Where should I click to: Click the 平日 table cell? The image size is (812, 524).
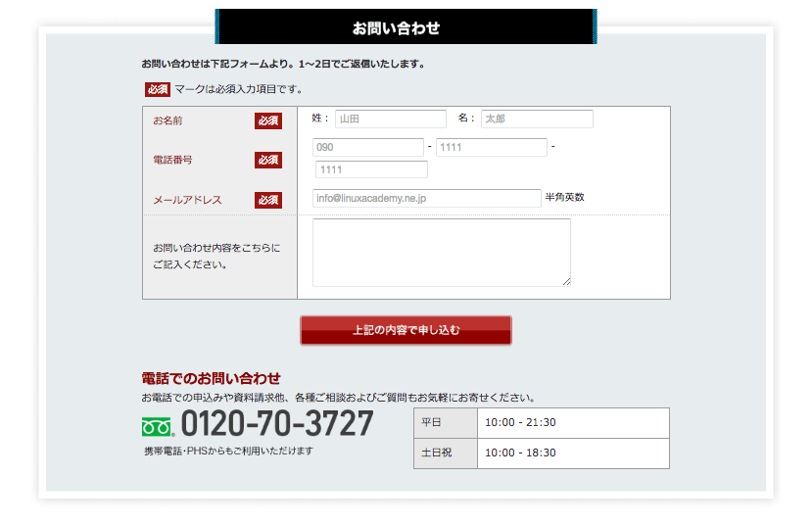[x=446, y=423]
